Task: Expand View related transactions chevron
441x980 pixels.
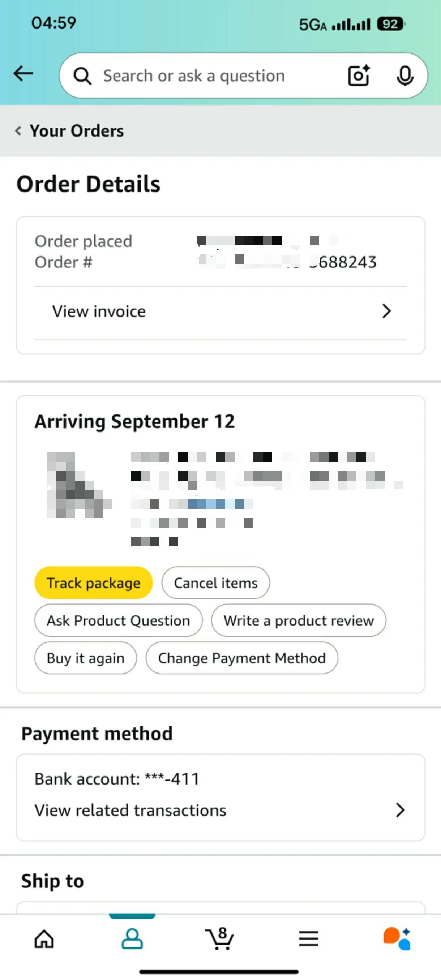Action: tap(399, 810)
